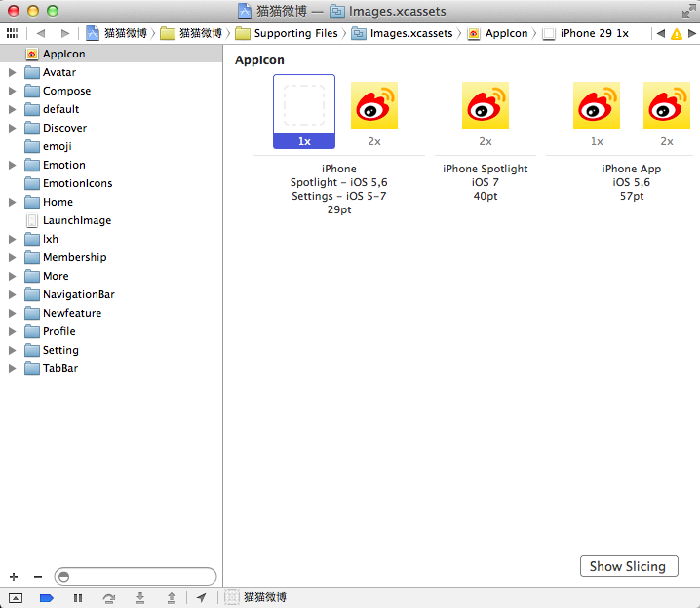
Task: Expand the NavigationBar folder
Action: (13, 294)
